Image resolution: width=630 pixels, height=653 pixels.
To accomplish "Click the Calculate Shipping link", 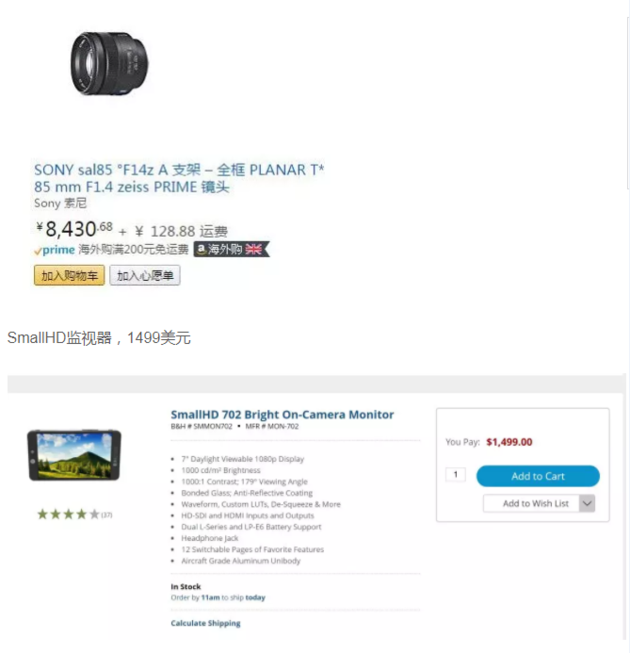I will [x=206, y=623].
